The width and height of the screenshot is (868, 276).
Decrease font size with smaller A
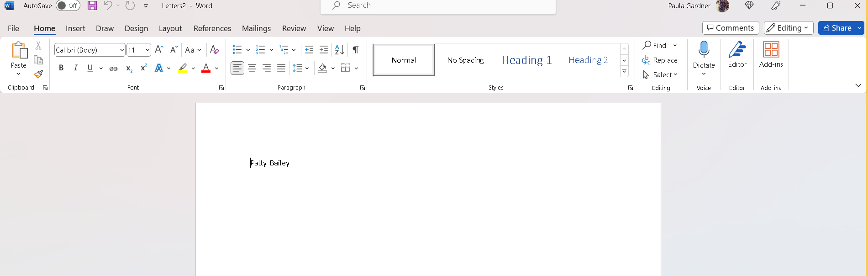174,49
